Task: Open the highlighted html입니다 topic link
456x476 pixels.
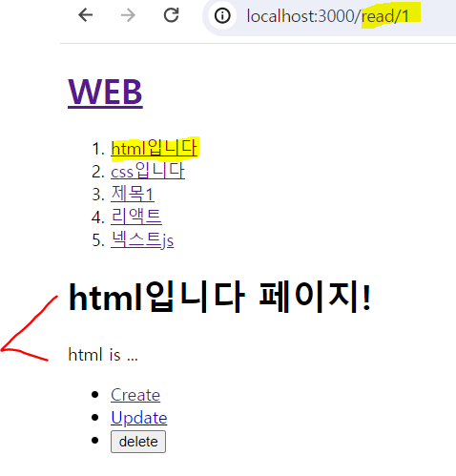Action: click(155, 148)
